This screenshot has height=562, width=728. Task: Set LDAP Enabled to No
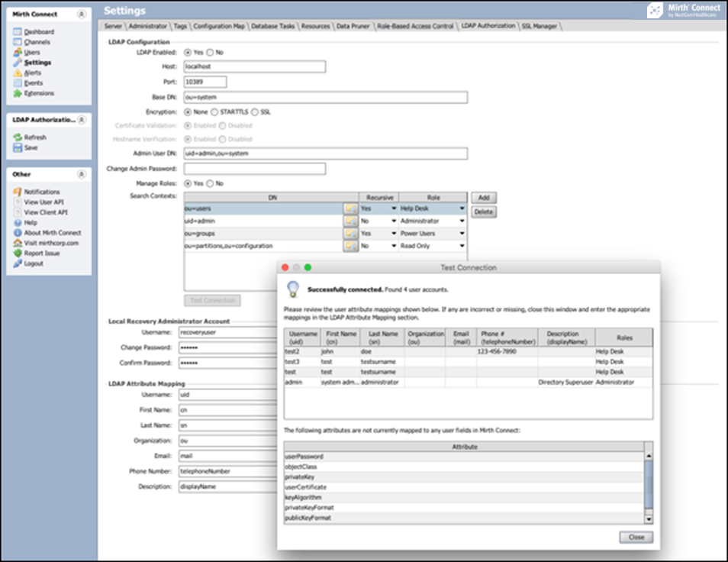pyautogui.click(x=211, y=53)
